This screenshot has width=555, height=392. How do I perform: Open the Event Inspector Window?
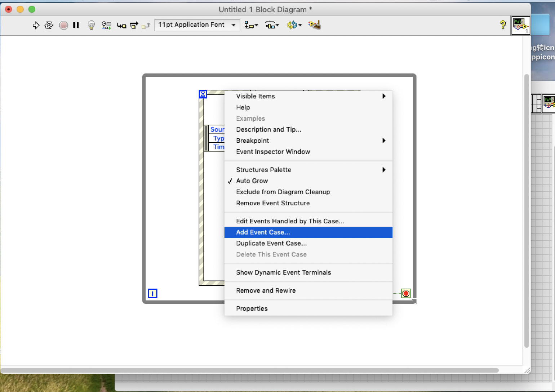(273, 152)
